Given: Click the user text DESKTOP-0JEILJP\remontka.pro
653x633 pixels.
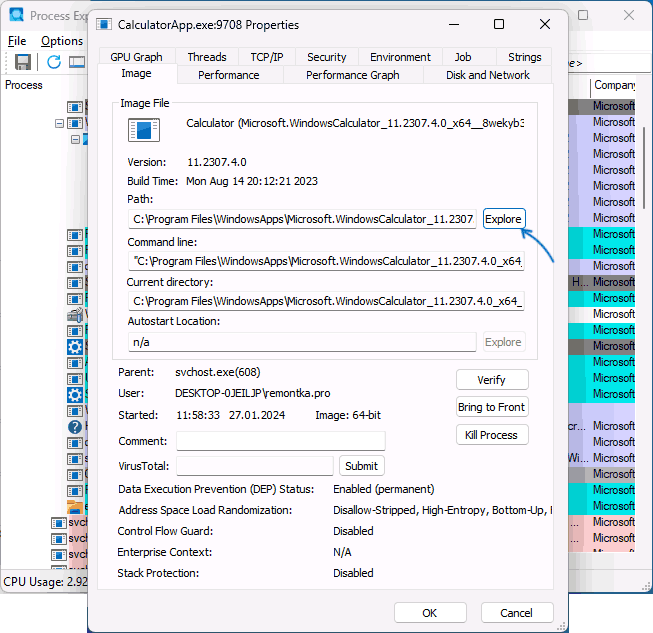Looking at the screenshot, I should pos(253,393).
